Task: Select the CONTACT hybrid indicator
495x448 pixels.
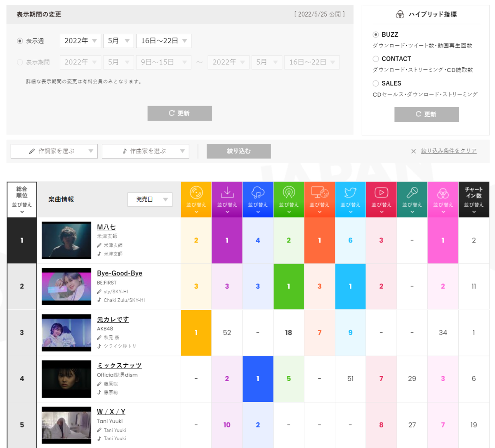Action: click(x=375, y=59)
